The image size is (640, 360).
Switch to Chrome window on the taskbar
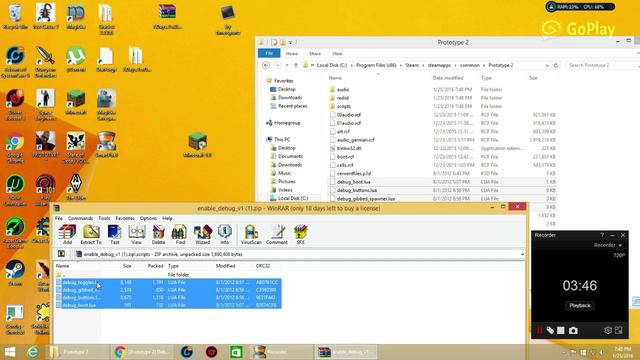click(142, 352)
